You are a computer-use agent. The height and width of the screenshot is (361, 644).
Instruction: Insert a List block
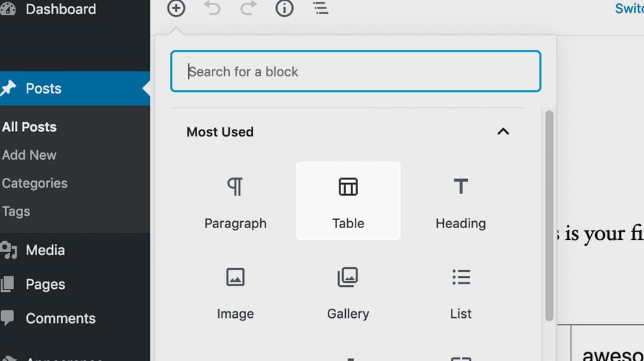point(460,291)
